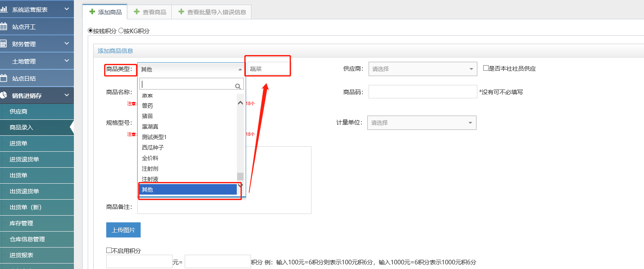
Task: Click the 商品码 input field
Action: (x=422, y=92)
